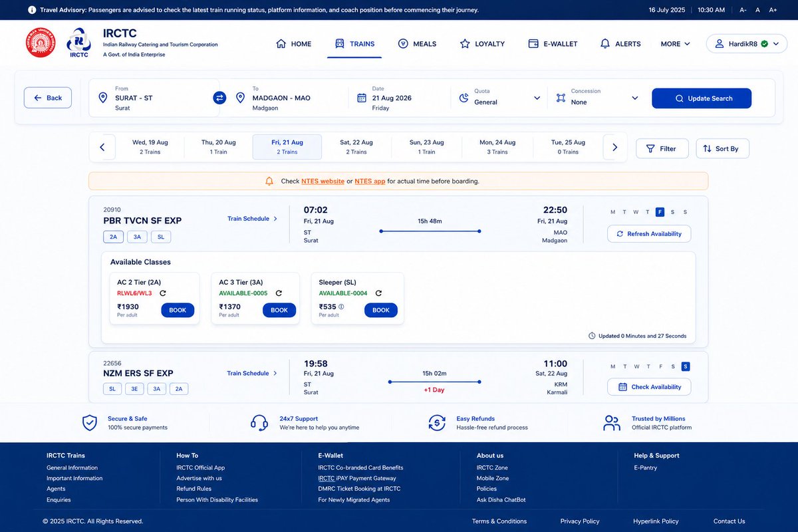Open the TRAINS navigation tab

tap(354, 44)
